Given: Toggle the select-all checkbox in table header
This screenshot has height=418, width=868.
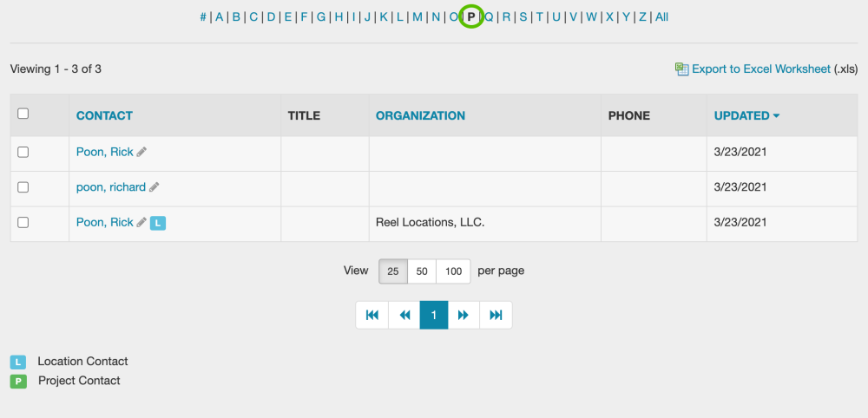Looking at the screenshot, I should (x=23, y=114).
